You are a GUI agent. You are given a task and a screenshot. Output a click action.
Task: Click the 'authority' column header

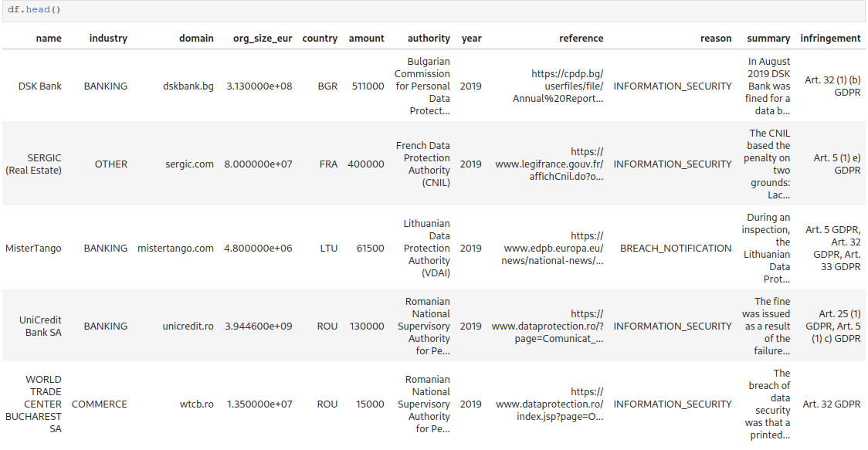[x=429, y=39]
